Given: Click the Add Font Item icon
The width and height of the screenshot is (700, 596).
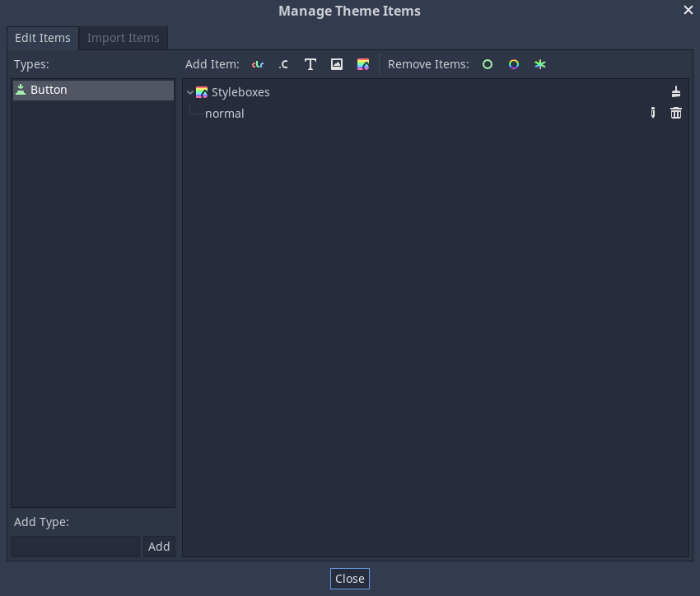Looking at the screenshot, I should tap(310, 64).
